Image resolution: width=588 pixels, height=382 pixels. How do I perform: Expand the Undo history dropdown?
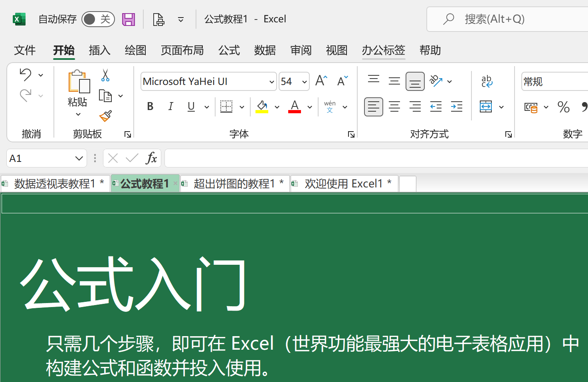tap(41, 75)
